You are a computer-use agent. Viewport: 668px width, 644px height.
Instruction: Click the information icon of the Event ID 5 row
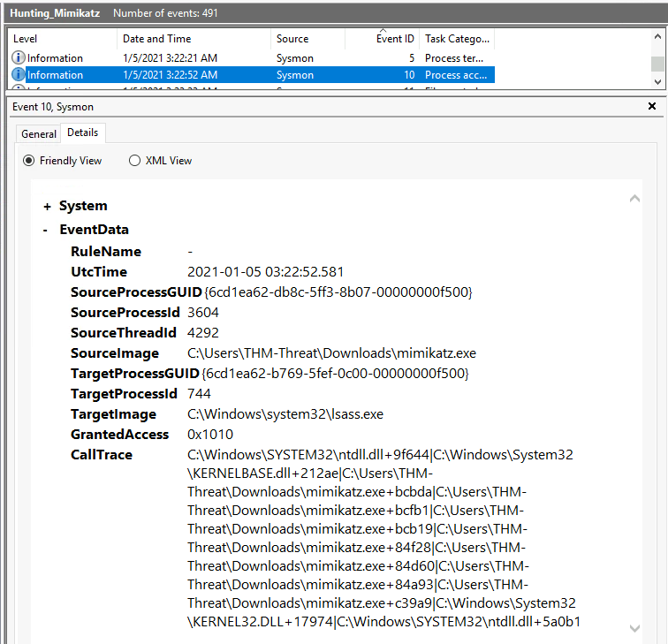point(18,57)
